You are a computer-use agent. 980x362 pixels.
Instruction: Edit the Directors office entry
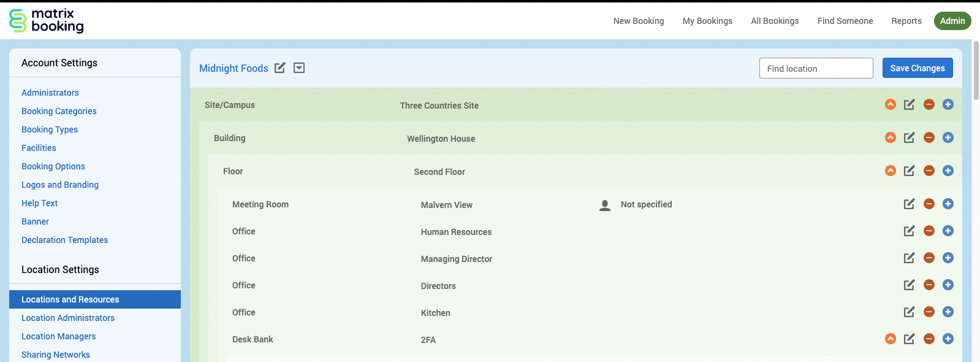tap(909, 285)
